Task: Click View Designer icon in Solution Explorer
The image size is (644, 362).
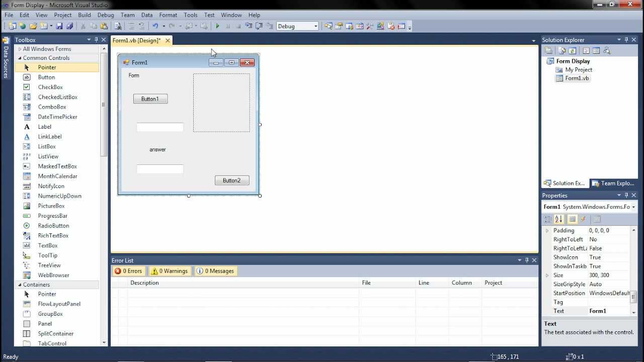Action: point(596,51)
